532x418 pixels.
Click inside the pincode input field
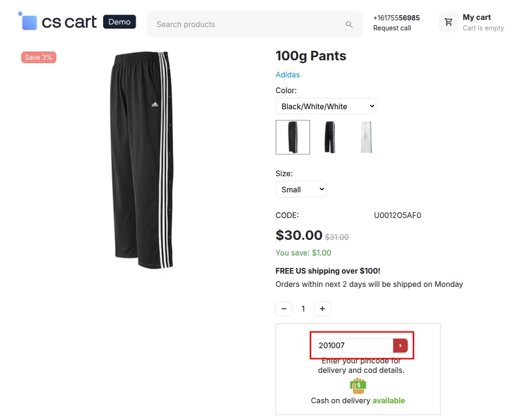coord(347,345)
